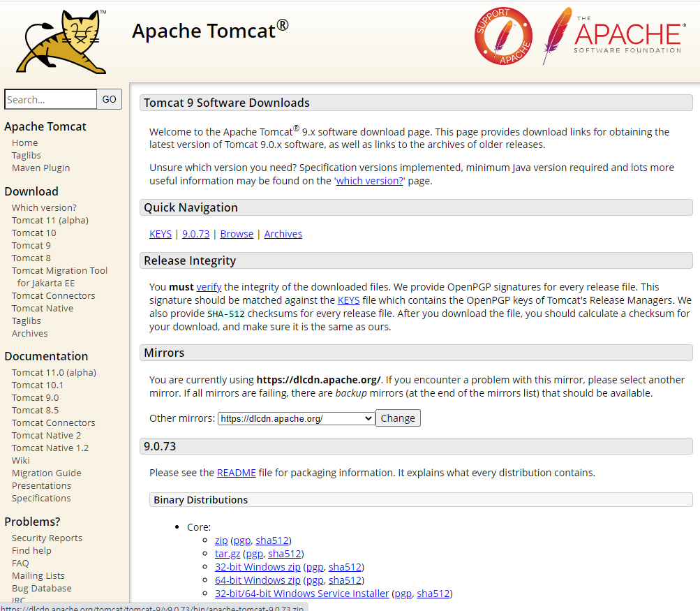
Task: Open the README file link
Action: point(236,473)
